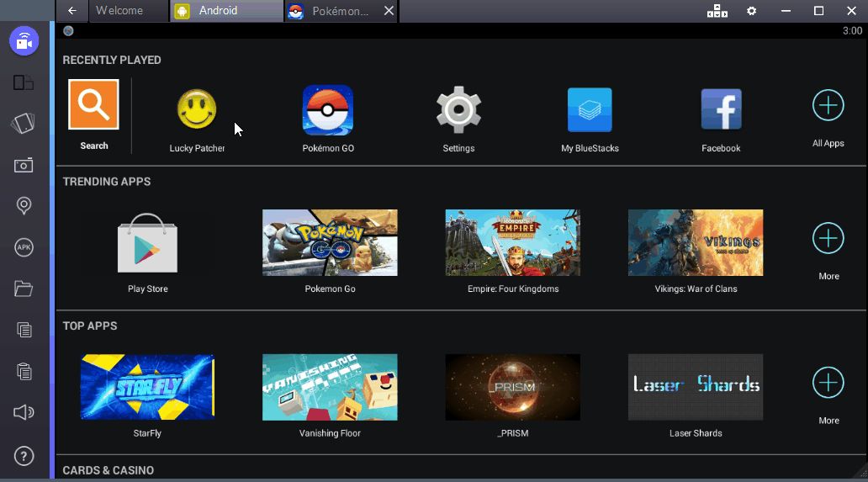This screenshot has width=868, height=482.
Task: Launch Lucky Patcher app
Action: (x=197, y=109)
